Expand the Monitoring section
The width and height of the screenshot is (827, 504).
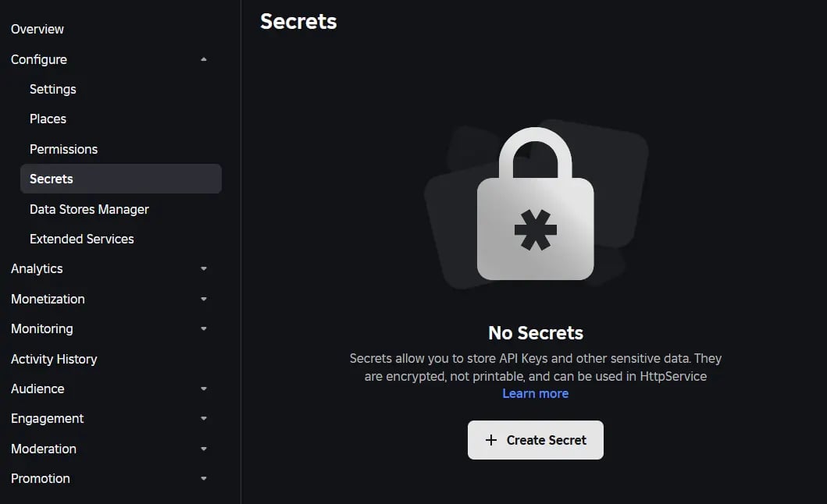(x=203, y=328)
